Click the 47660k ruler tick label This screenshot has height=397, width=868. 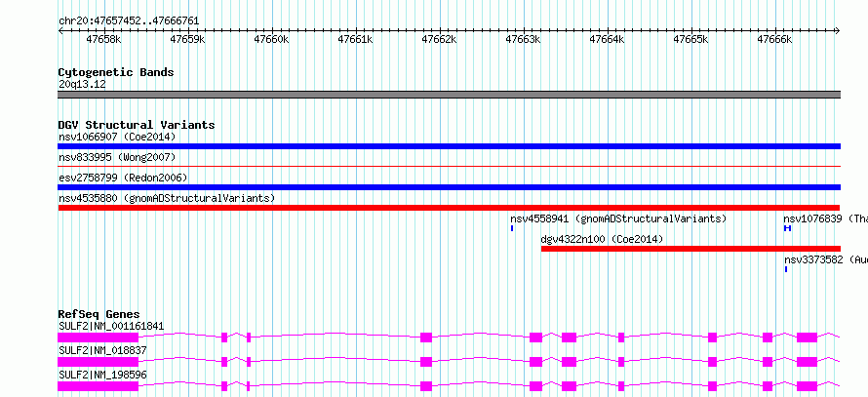[272, 40]
